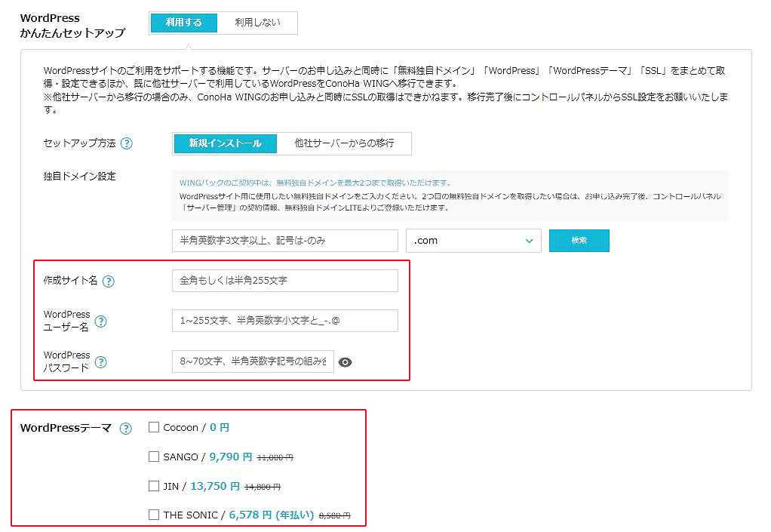The image size is (771, 532).
Task: Check the Cocoon theme checkbox
Action: tap(154, 427)
